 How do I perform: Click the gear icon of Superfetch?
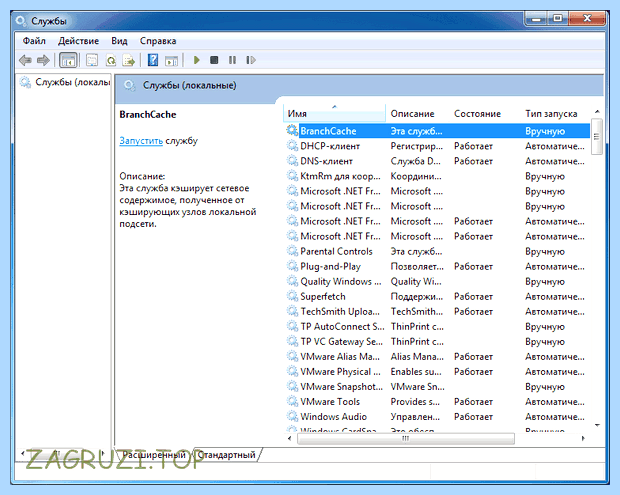click(292, 296)
